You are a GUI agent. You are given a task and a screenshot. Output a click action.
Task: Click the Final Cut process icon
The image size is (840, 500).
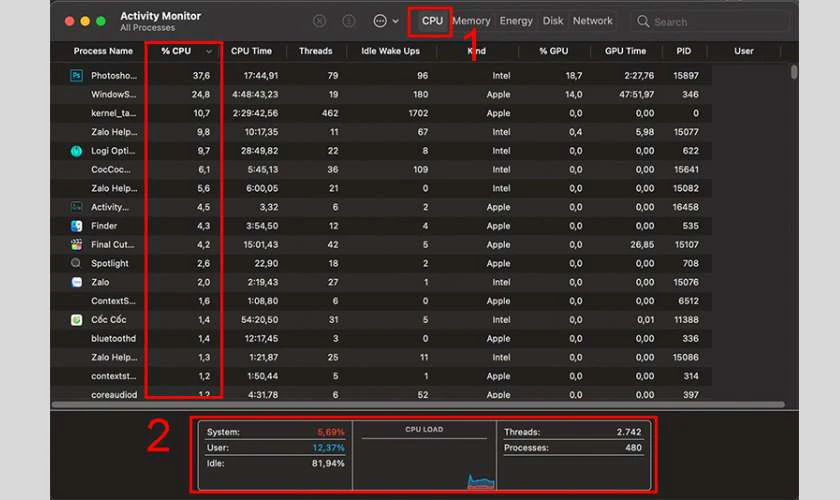click(x=76, y=245)
